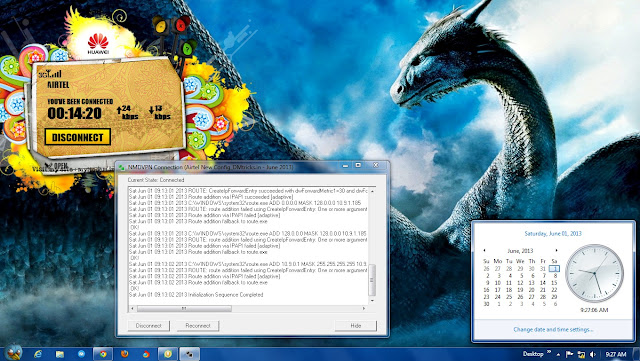Hide the NMDVPN Connection window

pyautogui.click(x=356, y=325)
